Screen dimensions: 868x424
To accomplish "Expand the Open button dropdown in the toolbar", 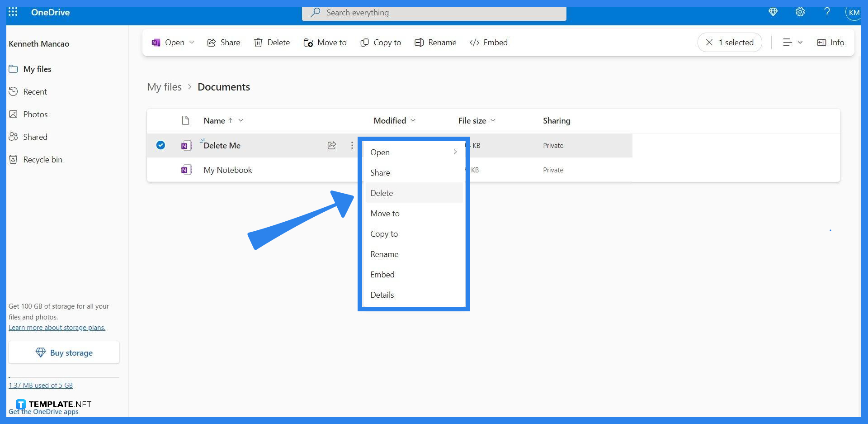I will [191, 42].
